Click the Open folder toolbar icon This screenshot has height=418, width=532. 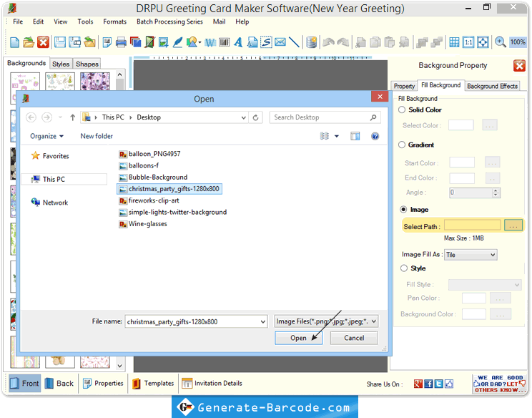(29, 42)
